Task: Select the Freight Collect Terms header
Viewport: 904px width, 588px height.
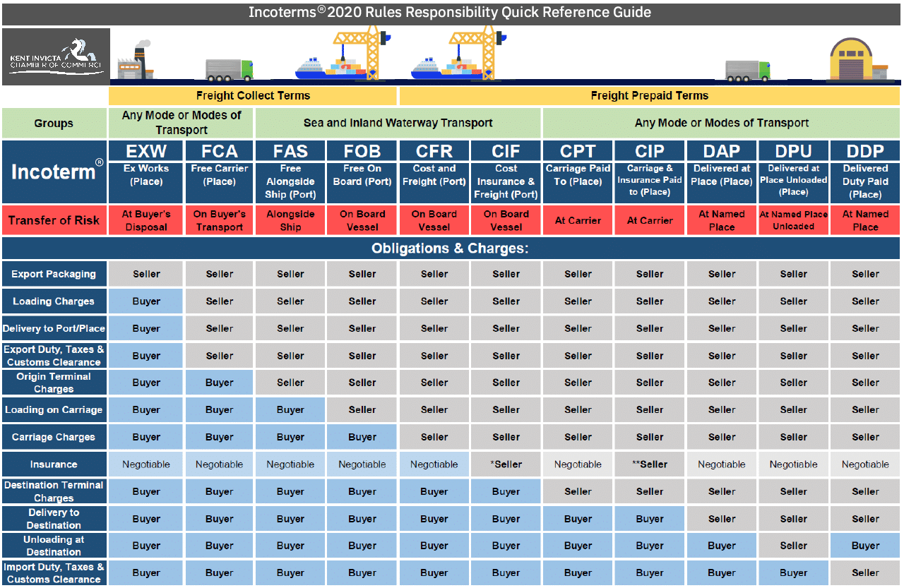Action: click(x=253, y=95)
